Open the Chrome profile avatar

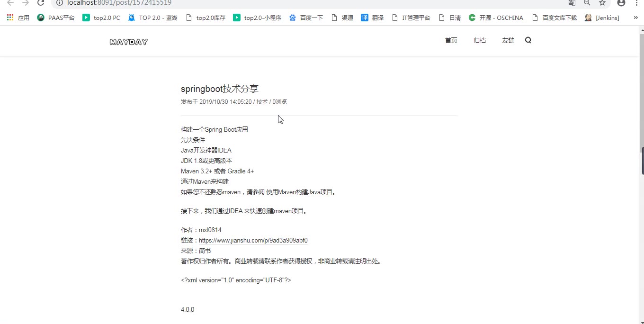click(x=621, y=3)
